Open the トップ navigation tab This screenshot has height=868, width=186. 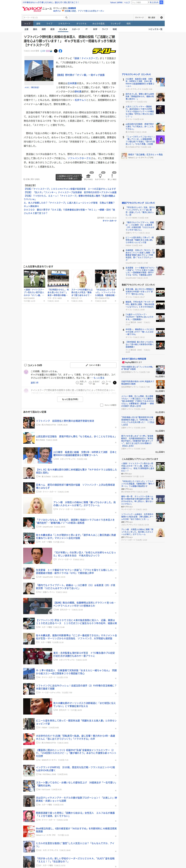click(x=27, y=24)
